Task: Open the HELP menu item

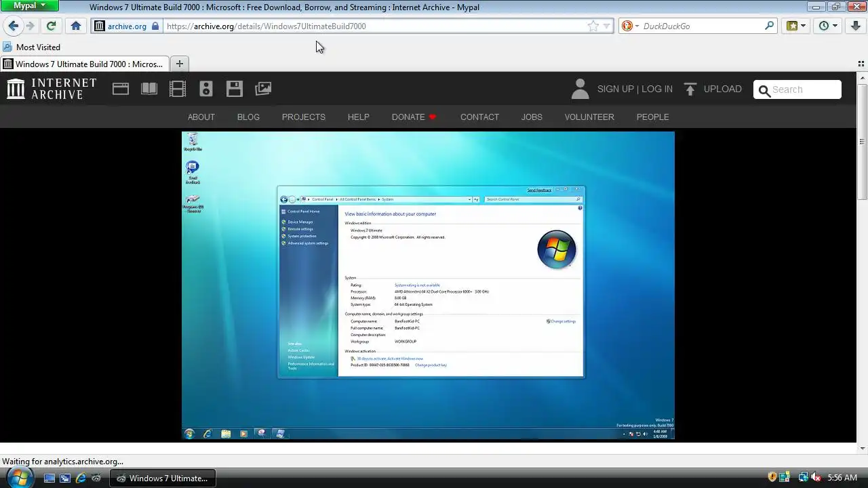Action: pos(359,117)
